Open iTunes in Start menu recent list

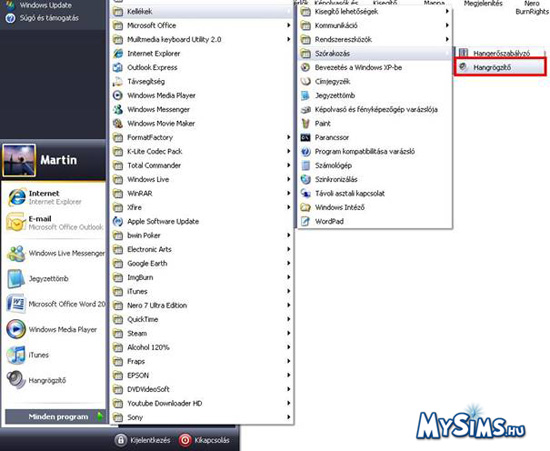click(x=54, y=355)
